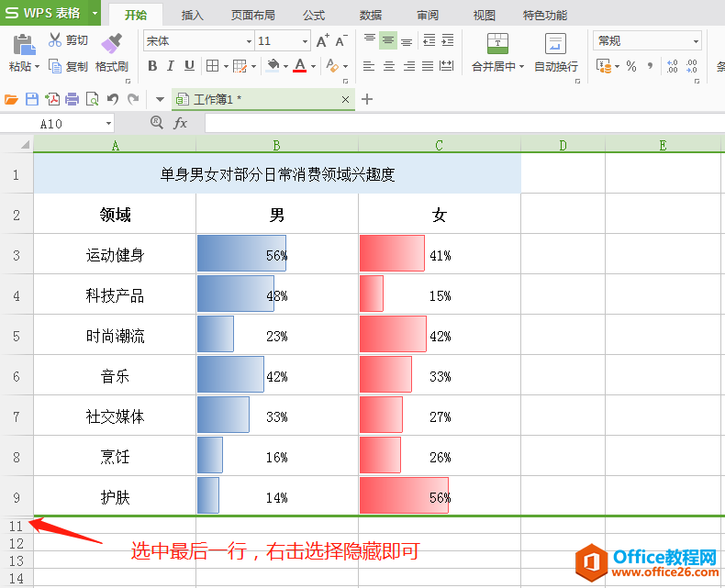Apply red font color A icon
Viewport: 725px width, 588px height.
click(300, 66)
